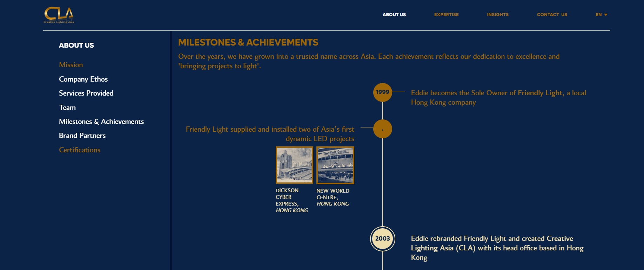Open Company Ethos in the sidebar
This screenshot has height=270, width=644.
click(x=83, y=79)
